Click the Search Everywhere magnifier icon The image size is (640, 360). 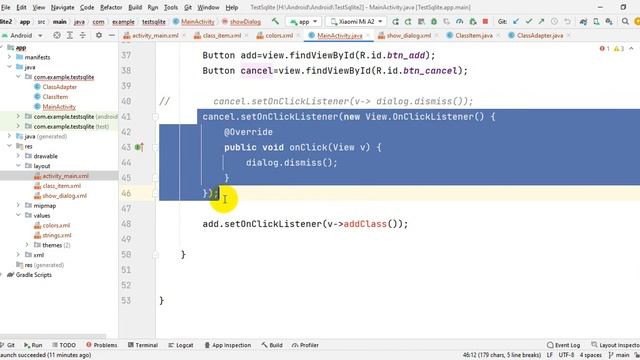[625, 21]
